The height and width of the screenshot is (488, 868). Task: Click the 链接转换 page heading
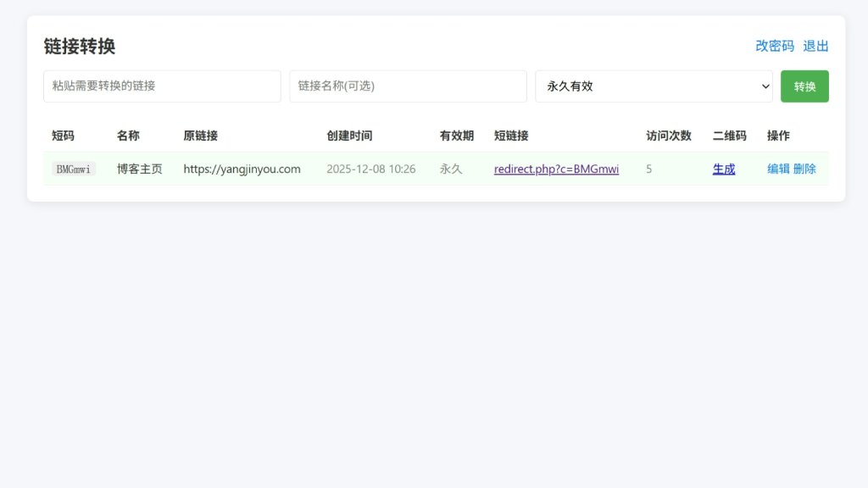pyautogui.click(x=80, y=46)
